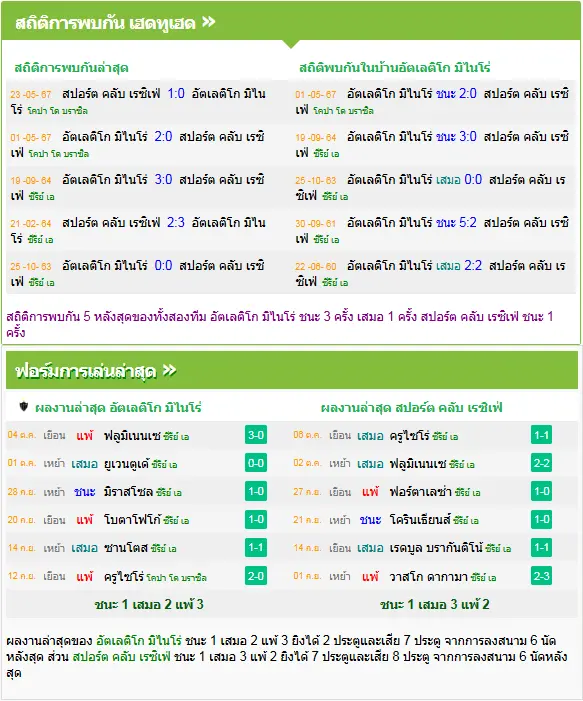Click the 1-0 score badge for โบตาโฟโก้
Image resolution: width=583 pixels, height=701 pixels.
tap(256, 519)
